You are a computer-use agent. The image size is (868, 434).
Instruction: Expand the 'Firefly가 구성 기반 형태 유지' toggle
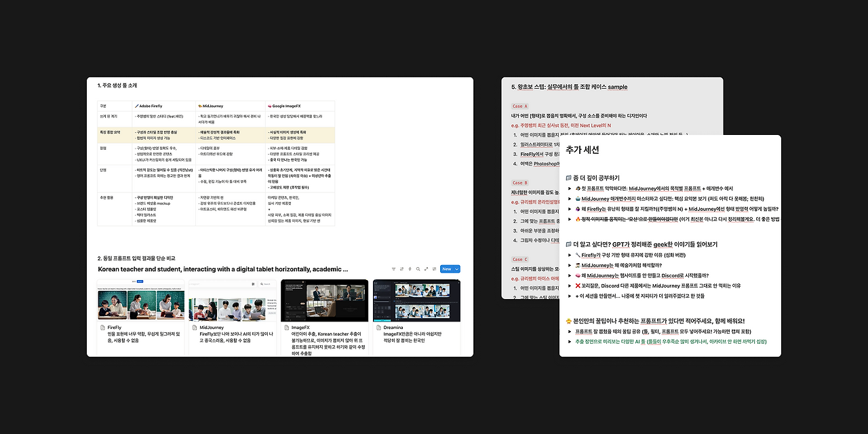pos(569,255)
